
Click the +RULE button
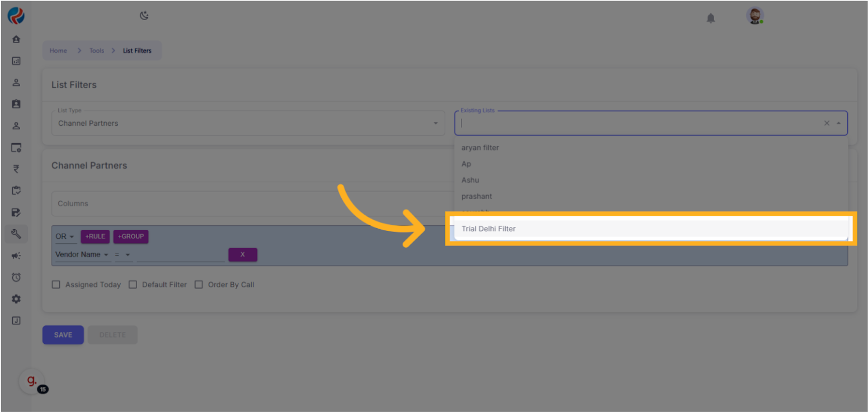(x=95, y=236)
